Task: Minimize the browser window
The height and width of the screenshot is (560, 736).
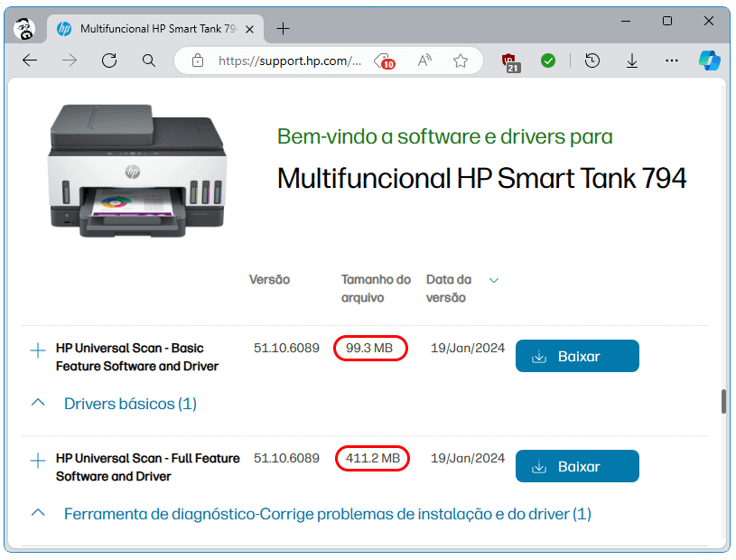Action: (x=626, y=21)
